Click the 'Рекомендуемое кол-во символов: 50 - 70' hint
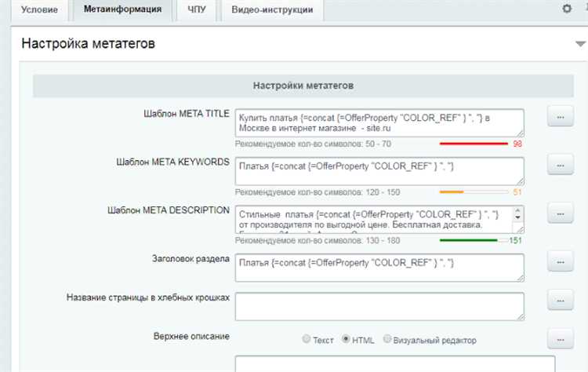The height and width of the screenshot is (372, 588). (313, 144)
